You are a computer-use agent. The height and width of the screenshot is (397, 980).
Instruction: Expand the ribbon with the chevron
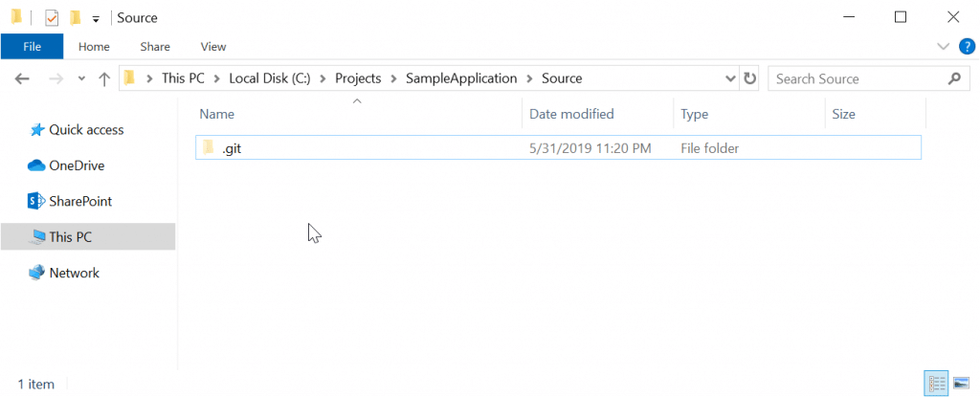(943, 47)
